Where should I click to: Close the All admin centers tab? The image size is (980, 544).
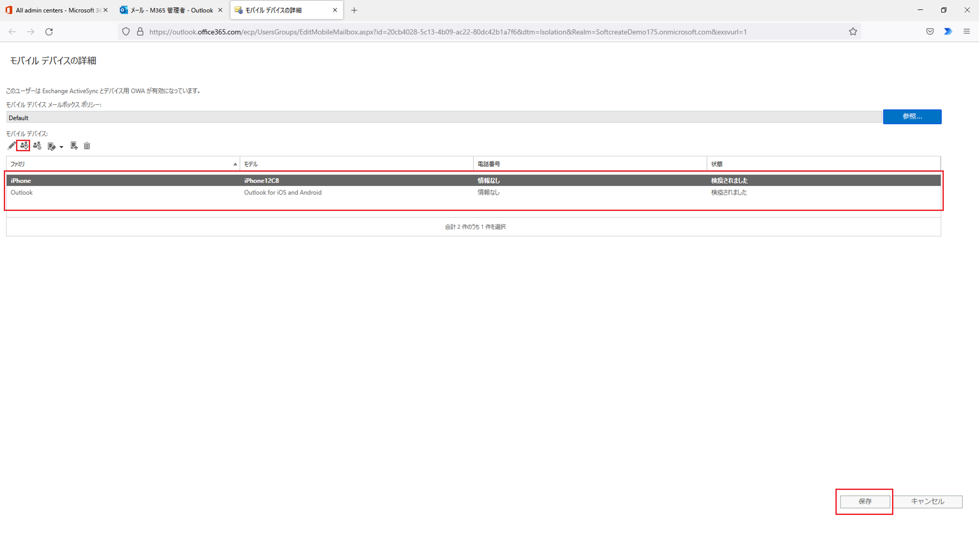pyautogui.click(x=106, y=10)
